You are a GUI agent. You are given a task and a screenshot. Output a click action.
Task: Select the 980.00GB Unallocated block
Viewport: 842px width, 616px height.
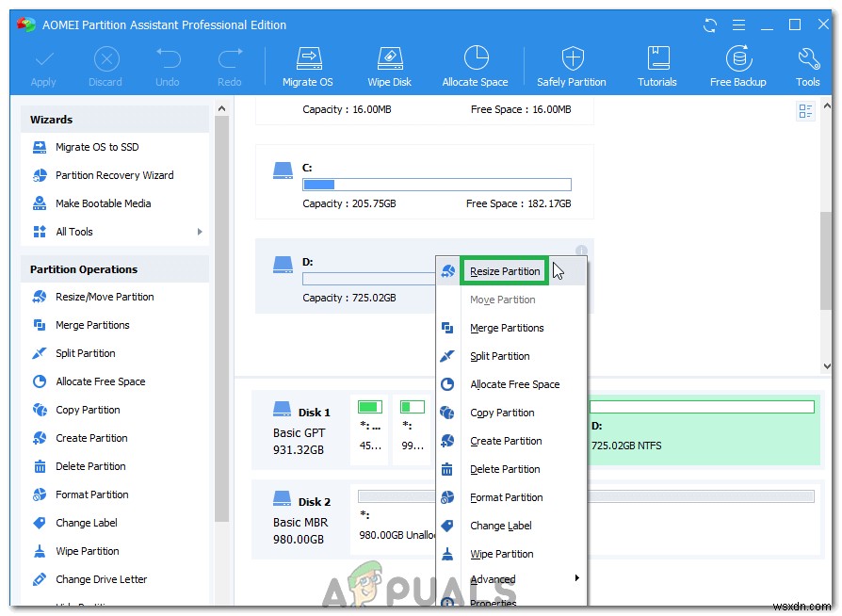397,519
